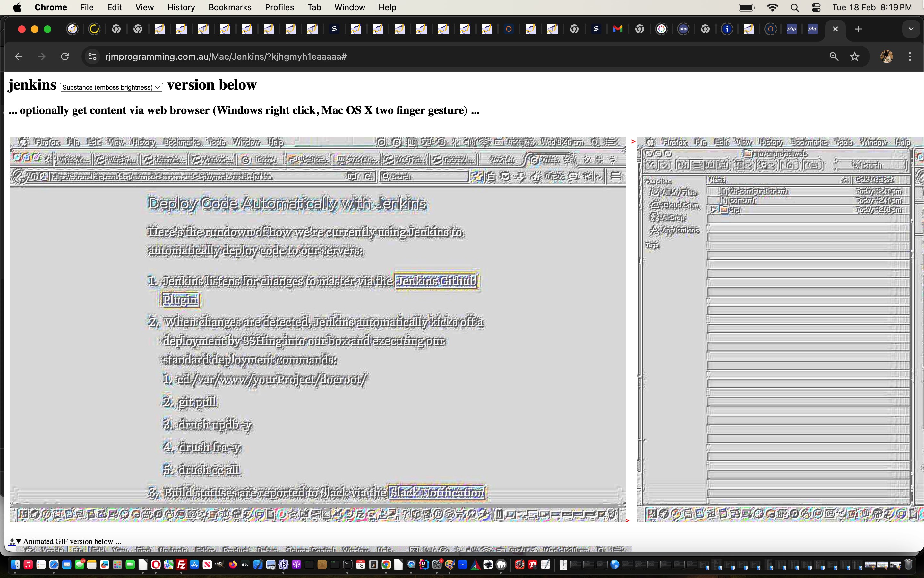Viewport: 924px width, 578px height.
Task: Open the View menu
Action: pyautogui.click(x=144, y=7)
